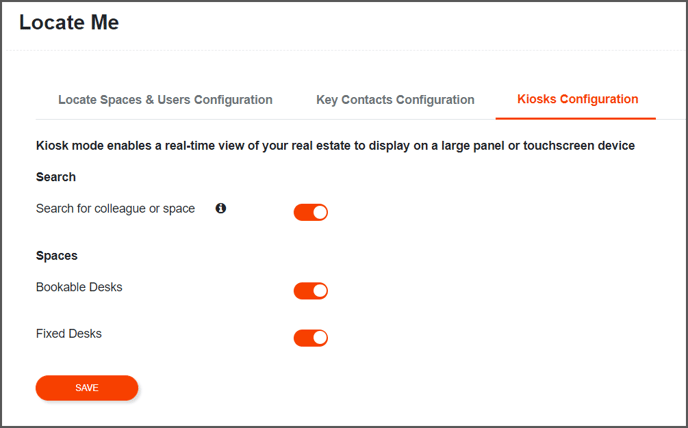This screenshot has width=688, height=428.
Task: Toggle off Search for colleague or space
Action: tap(311, 212)
